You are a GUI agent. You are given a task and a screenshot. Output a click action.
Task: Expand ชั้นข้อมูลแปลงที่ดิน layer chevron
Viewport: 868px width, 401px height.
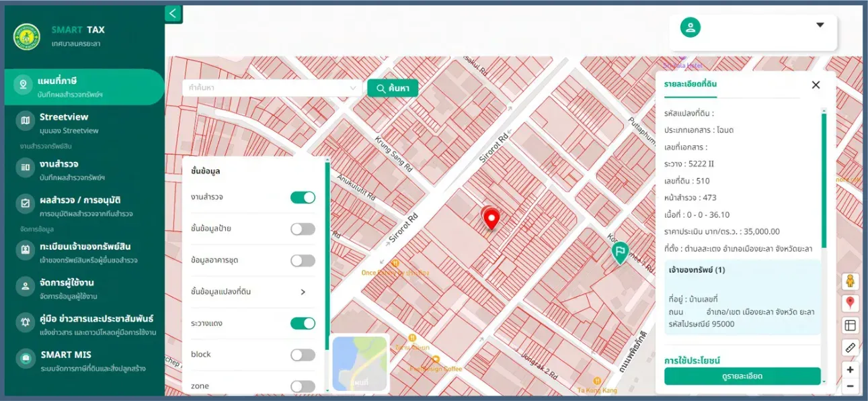[x=303, y=292]
